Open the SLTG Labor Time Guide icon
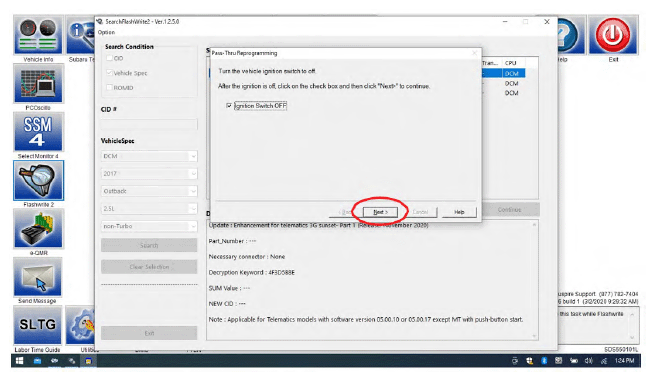 pyautogui.click(x=38, y=325)
